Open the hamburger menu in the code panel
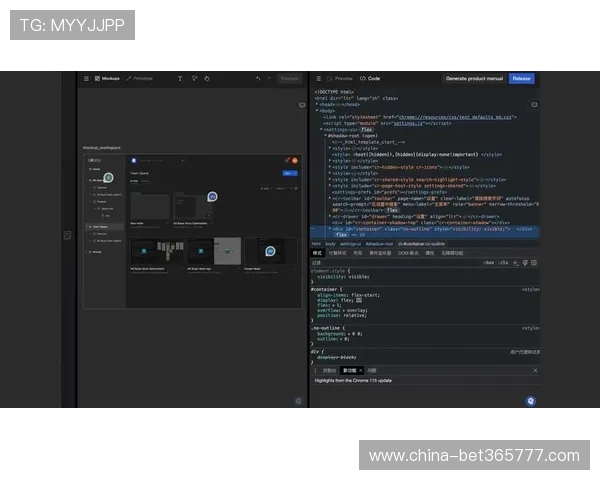Screen dimensions: 600x480 coord(318,78)
